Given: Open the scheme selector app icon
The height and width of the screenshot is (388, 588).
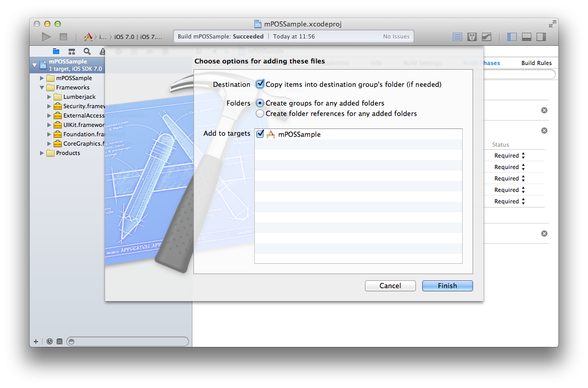Looking at the screenshot, I should (88, 37).
